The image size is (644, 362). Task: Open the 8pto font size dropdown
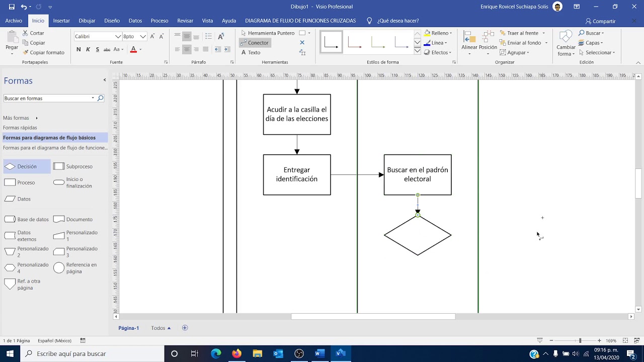(x=143, y=37)
